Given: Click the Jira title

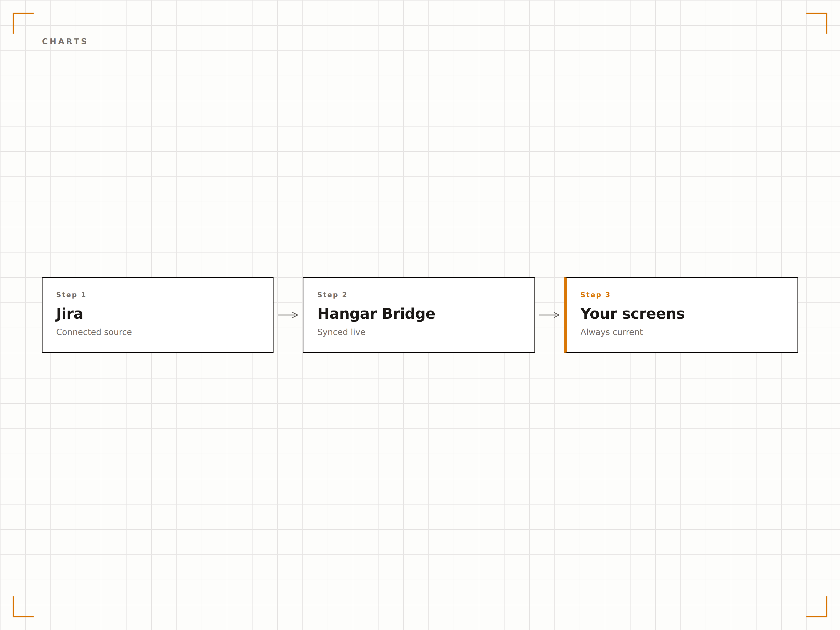Looking at the screenshot, I should point(69,314).
